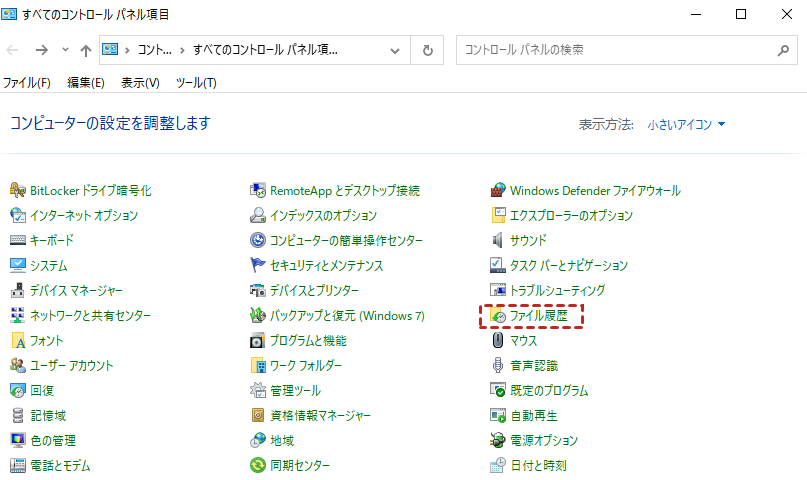Expand the address bar history dropdown

395,50
